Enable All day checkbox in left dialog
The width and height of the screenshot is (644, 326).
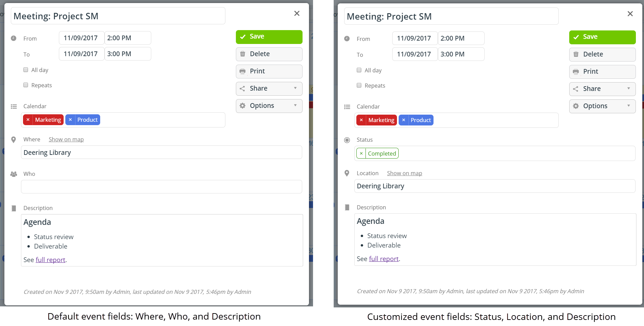(x=26, y=70)
